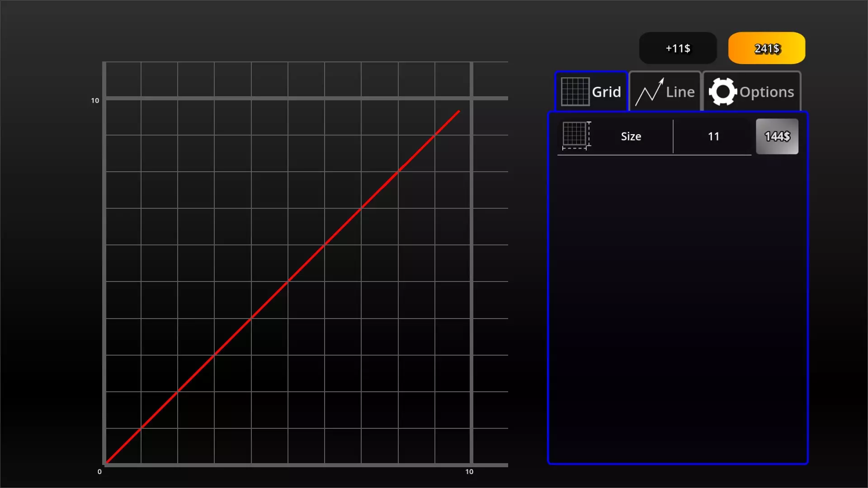
Task: Click the upper end of the red line
Action: point(458,112)
